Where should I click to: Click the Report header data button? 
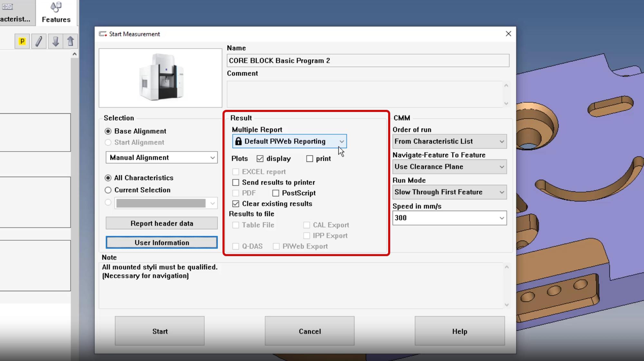coord(162,223)
